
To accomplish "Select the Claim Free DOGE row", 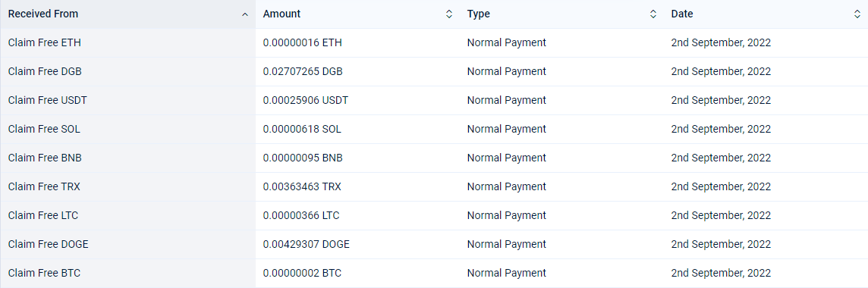I will click(x=434, y=244).
